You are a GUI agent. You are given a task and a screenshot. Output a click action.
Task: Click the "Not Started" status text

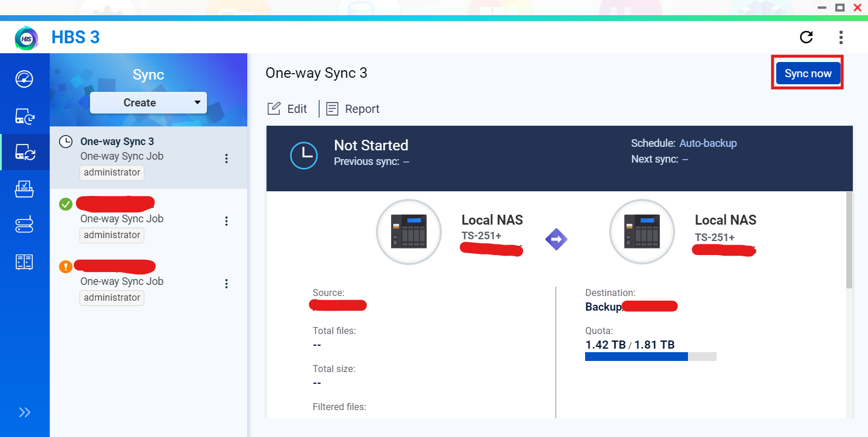pos(371,145)
